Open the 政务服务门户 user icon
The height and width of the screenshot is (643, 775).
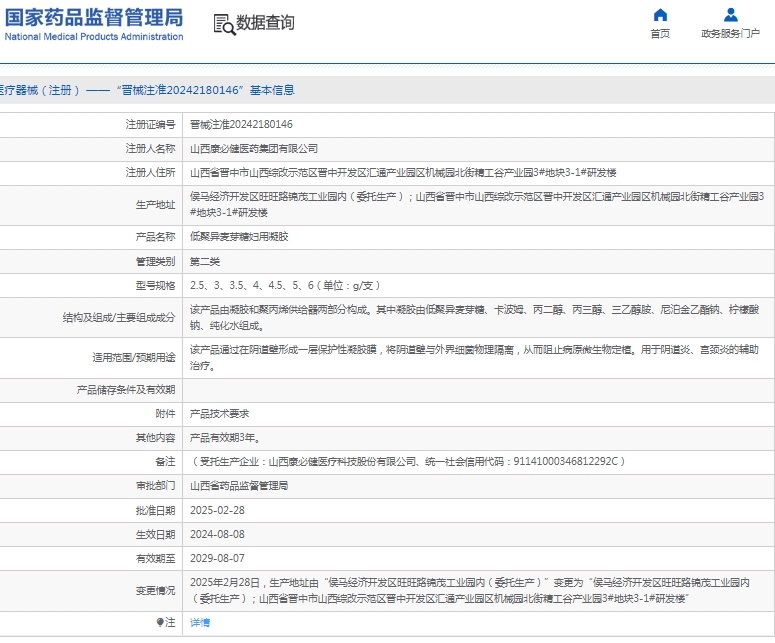731,15
